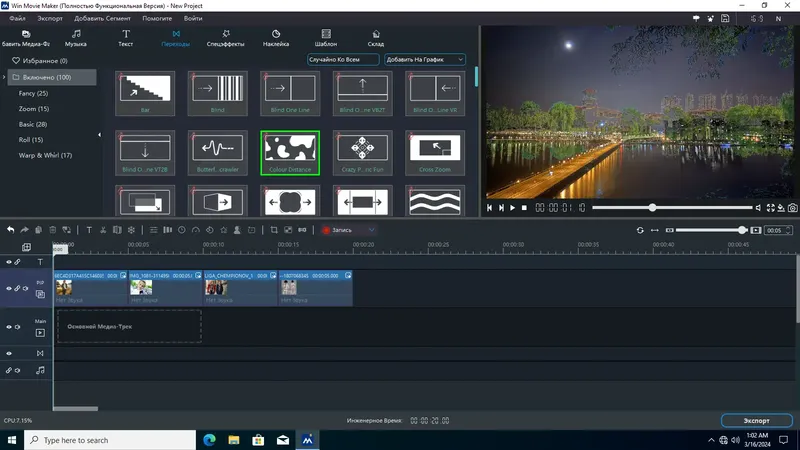Click the Экспорт button at bottom right
The height and width of the screenshot is (450, 800).
(756, 420)
